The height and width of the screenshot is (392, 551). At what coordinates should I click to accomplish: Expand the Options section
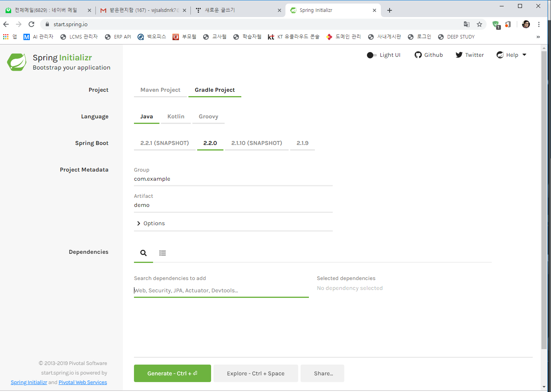click(x=233, y=223)
